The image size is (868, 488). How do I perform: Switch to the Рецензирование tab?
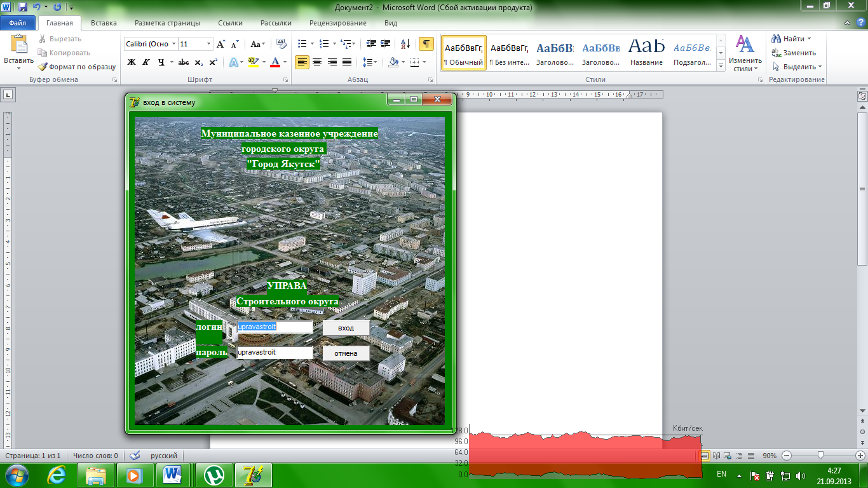337,23
